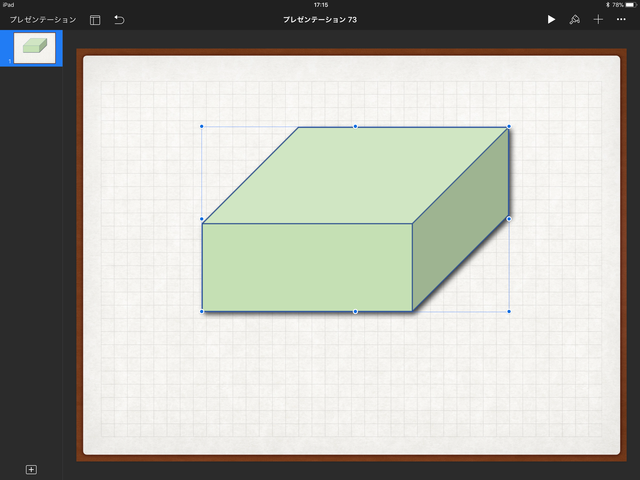Image resolution: width=640 pixels, height=480 pixels.
Task: Start slideshow with the play button
Action: coord(551,19)
